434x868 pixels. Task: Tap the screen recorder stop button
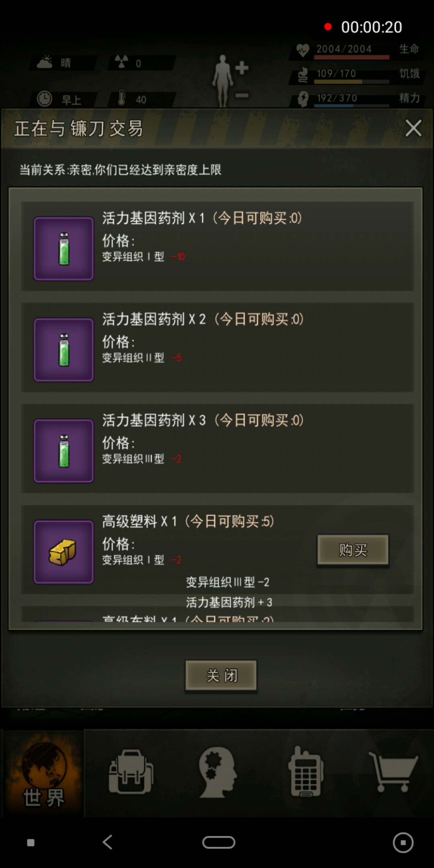403,842
